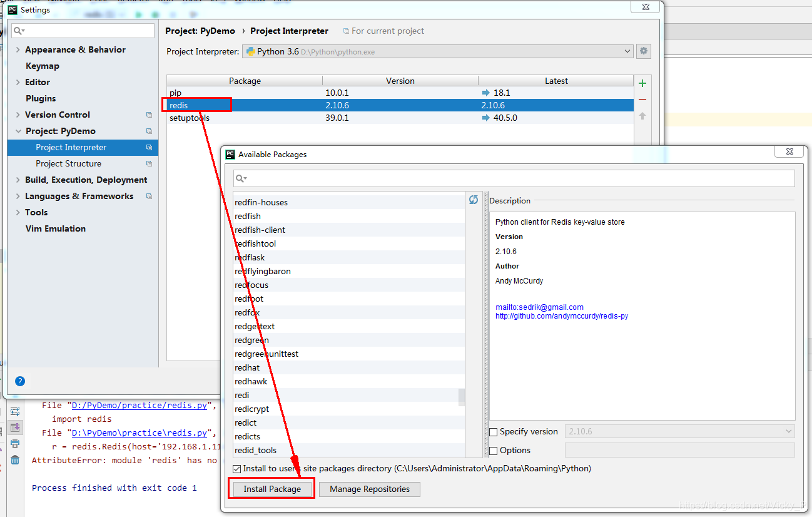
Task: Toggle the soft-wrap icon in the run console
Action: [15, 412]
